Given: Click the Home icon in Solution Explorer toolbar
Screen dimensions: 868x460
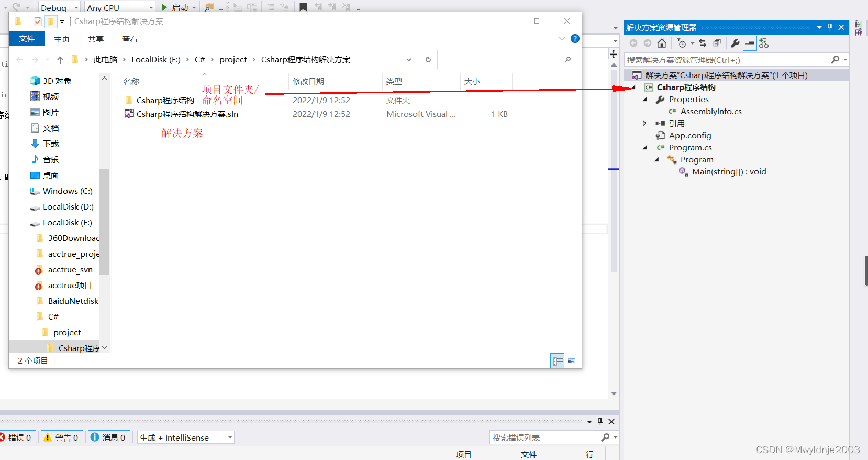Looking at the screenshot, I should (662, 43).
